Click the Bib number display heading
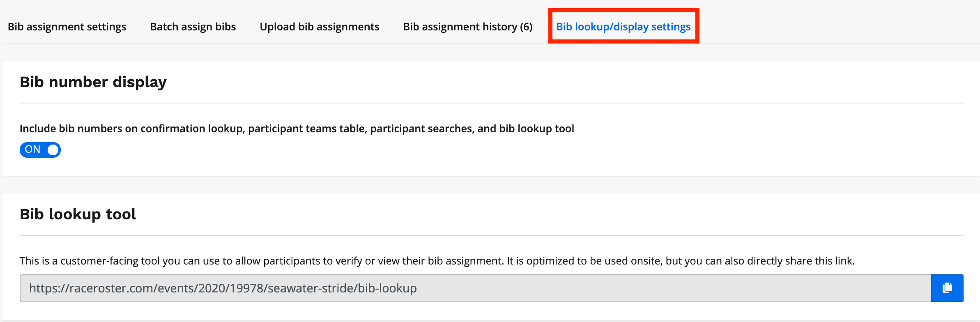This screenshot has width=980, height=322. click(93, 82)
